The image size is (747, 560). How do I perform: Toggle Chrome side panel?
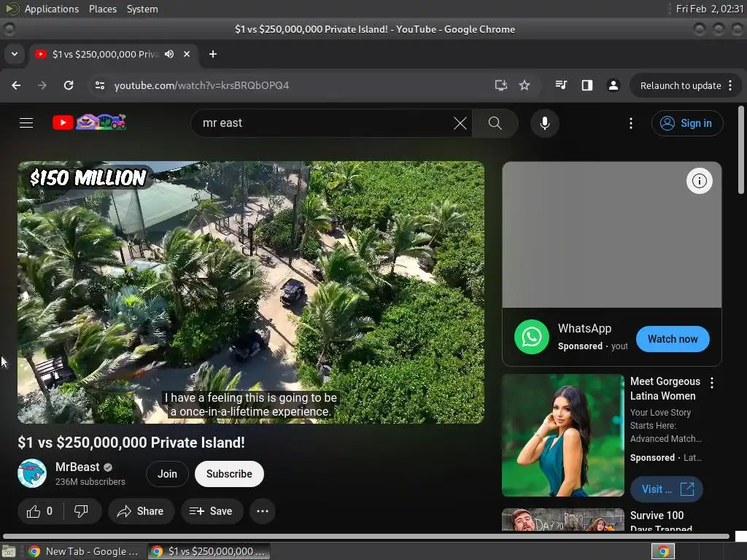click(587, 85)
